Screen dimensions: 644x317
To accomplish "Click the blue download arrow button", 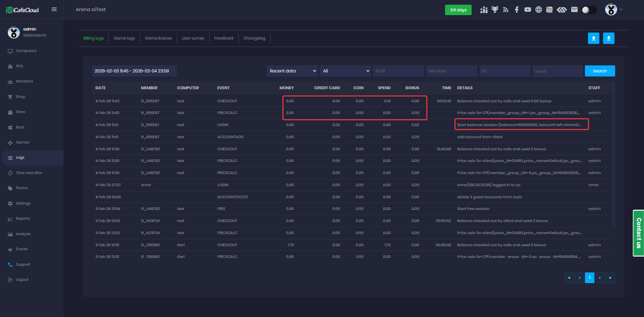I will pos(608,38).
